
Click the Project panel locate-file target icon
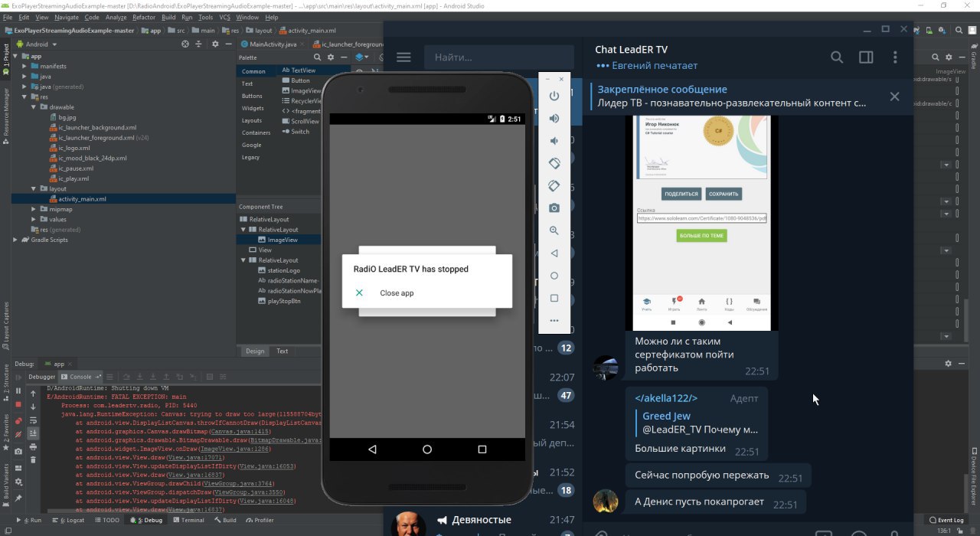click(x=185, y=44)
